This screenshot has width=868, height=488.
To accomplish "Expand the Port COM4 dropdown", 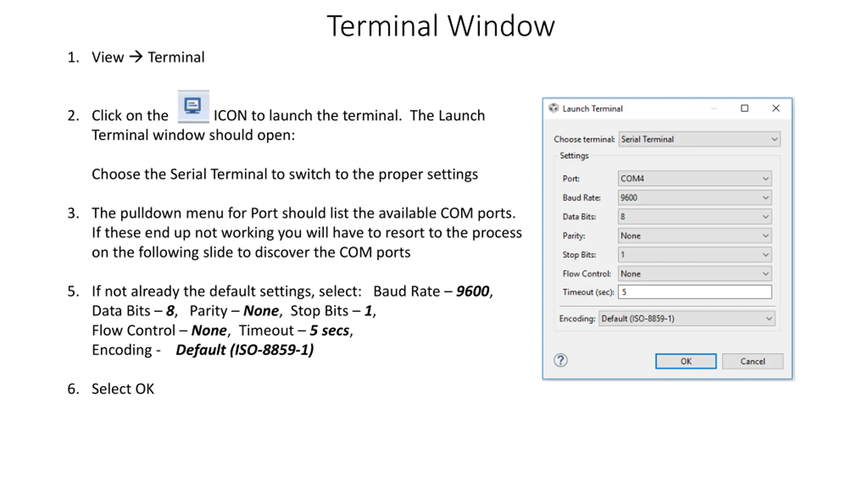I will [x=694, y=179].
